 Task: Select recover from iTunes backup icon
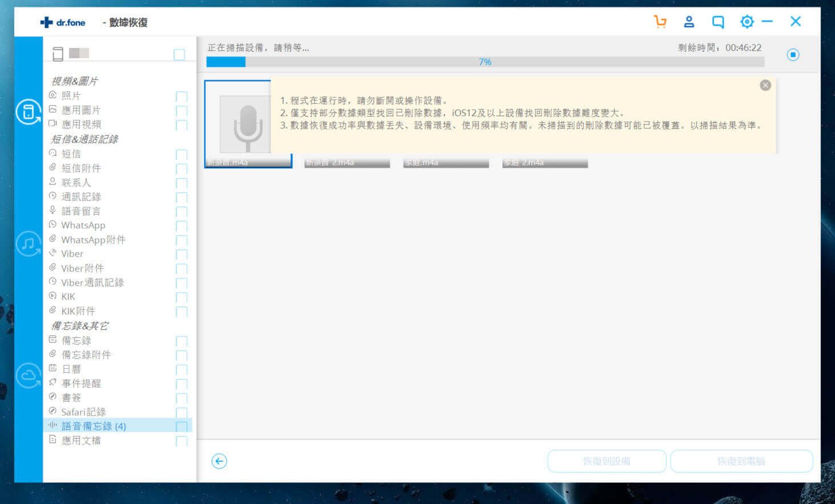pos(28,244)
